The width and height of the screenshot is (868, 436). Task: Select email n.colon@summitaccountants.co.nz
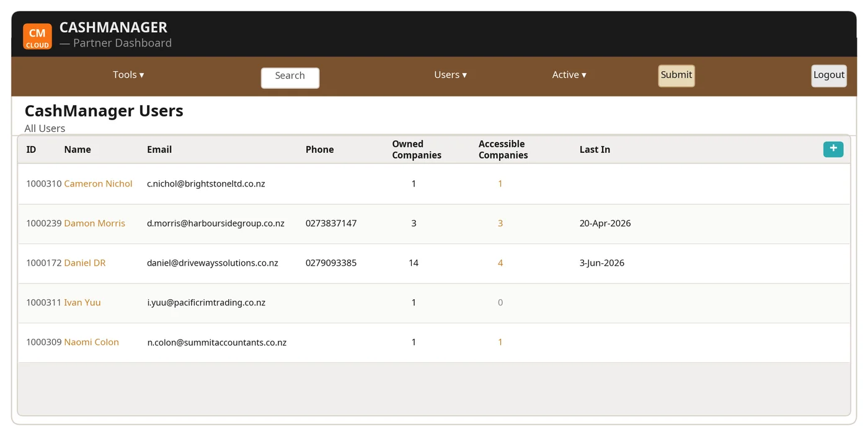point(216,342)
